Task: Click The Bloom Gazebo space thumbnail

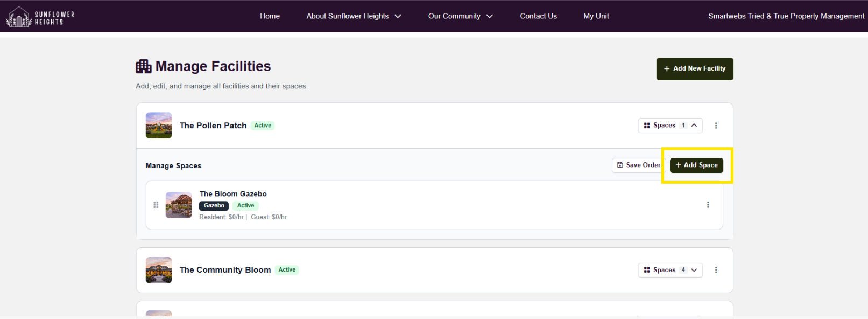Action: pyautogui.click(x=179, y=205)
